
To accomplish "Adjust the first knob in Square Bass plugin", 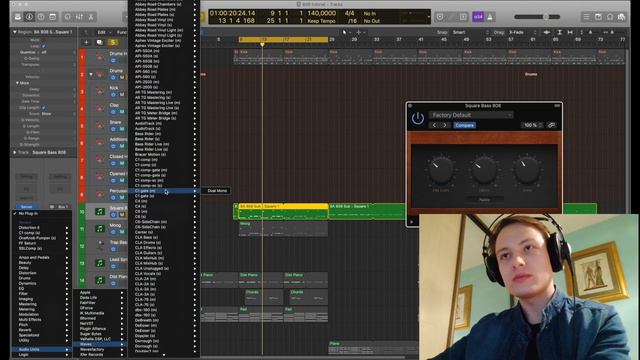I will pyautogui.click(x=441, y=170).
